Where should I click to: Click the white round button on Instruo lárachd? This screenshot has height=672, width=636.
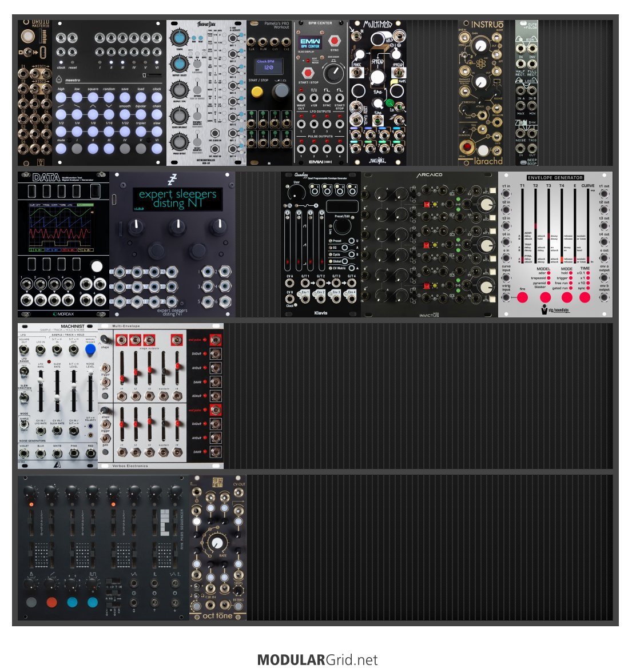[x=483, y=150]
